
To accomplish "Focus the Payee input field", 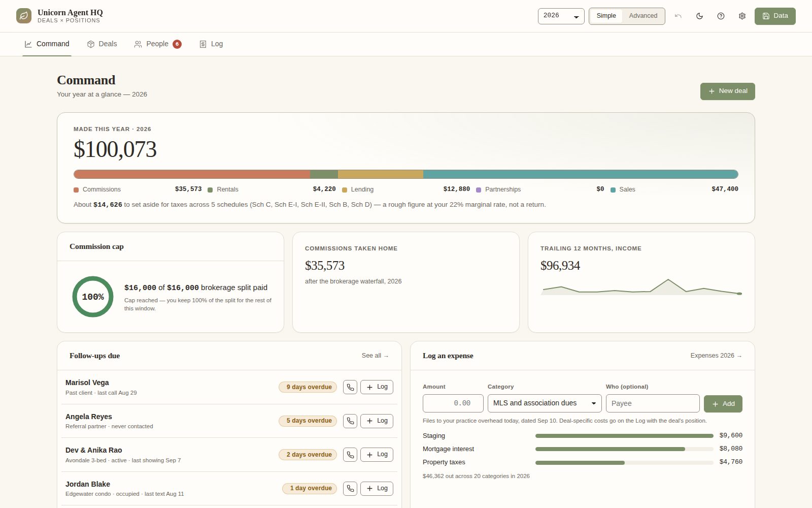I will tap(653, 403).
